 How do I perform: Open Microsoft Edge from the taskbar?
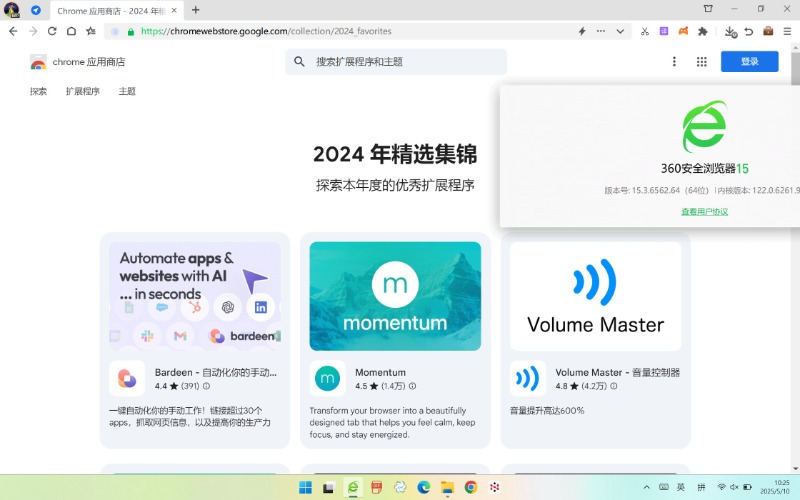pos(423,487)
